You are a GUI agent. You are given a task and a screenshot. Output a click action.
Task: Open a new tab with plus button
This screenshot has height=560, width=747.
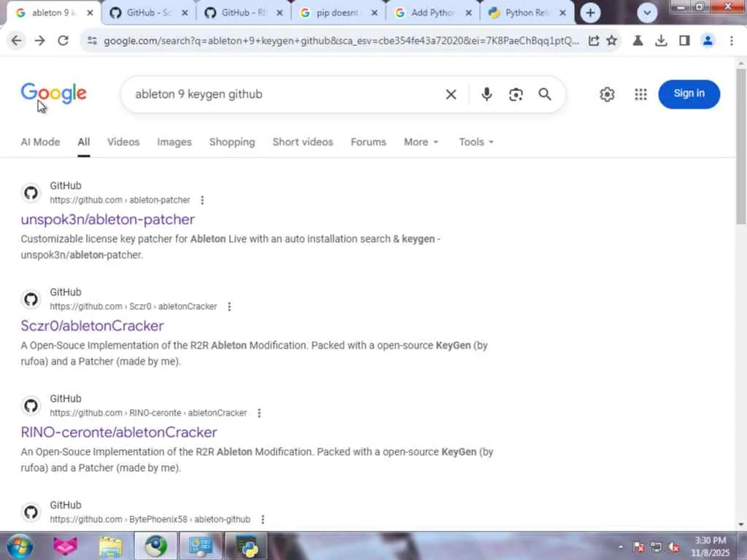pyautogui.click(x=590, y=13)
